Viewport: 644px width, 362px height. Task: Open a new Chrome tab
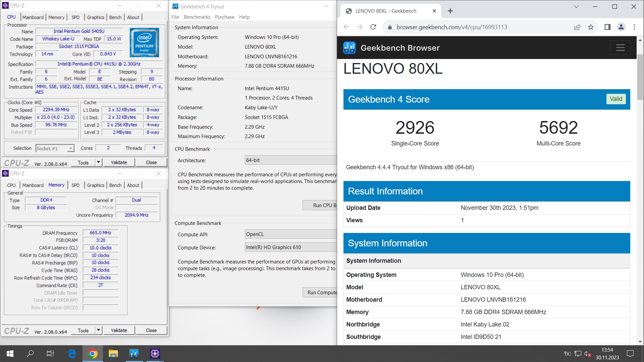point(450,11)
